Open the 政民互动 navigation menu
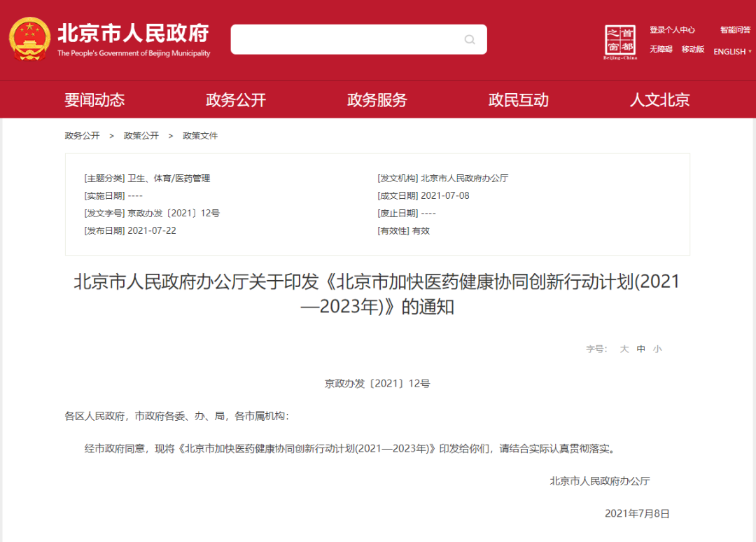Image resolution: width=756 pixels, height=542 pixels. [518, 100]
